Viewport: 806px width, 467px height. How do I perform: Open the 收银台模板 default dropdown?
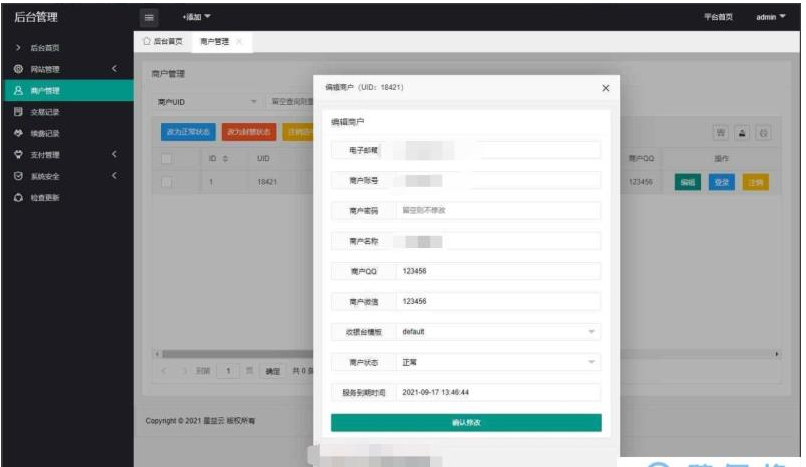pyautogui.click(x=497, y=331)
